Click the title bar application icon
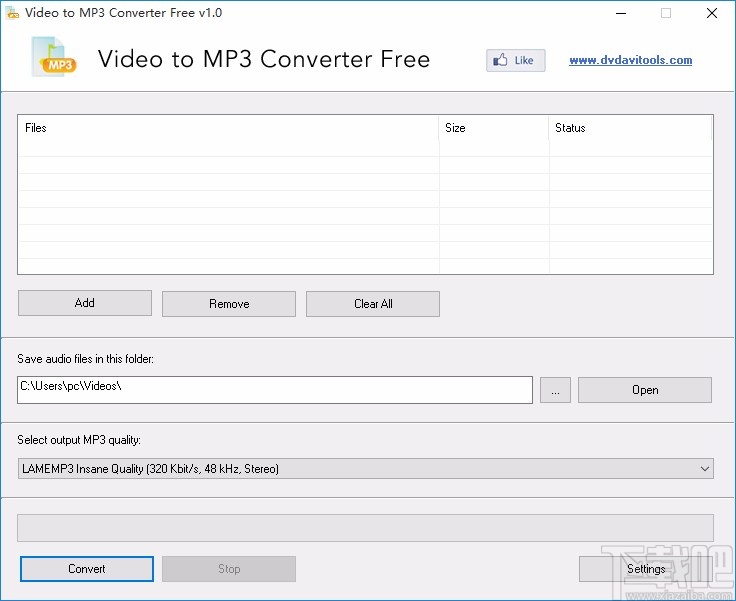Screen dimensions: 736x601 click(13, 13)
